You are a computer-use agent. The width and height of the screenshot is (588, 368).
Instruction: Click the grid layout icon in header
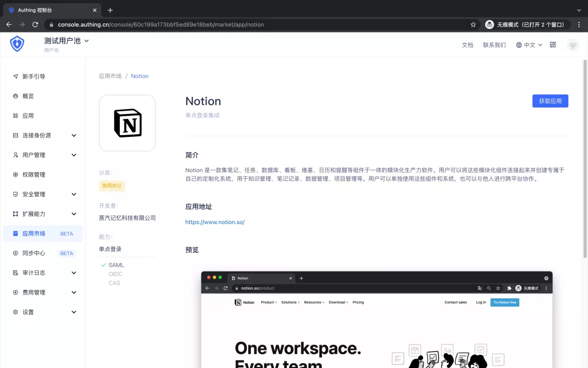553,45
